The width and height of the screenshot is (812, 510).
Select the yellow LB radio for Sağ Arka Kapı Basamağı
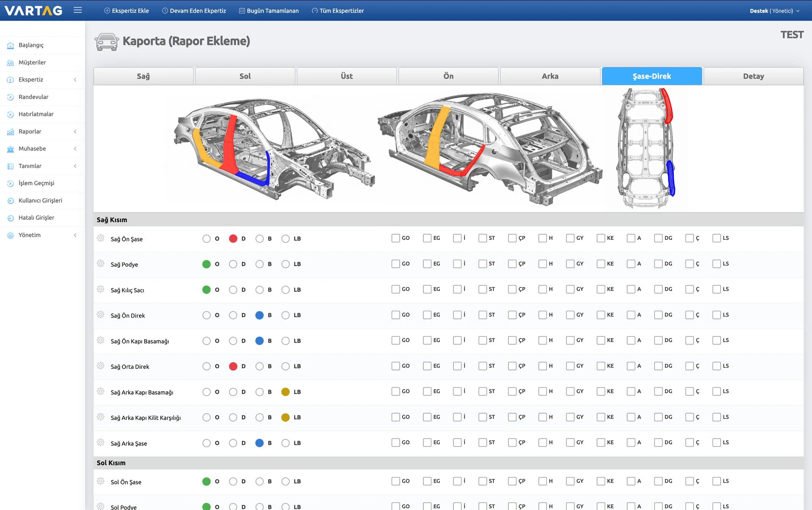285,392
